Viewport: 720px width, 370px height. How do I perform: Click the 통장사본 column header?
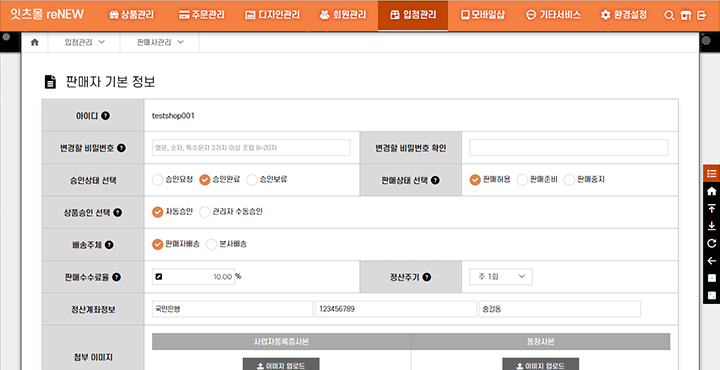pyautogui.click(x=540, y=342)
